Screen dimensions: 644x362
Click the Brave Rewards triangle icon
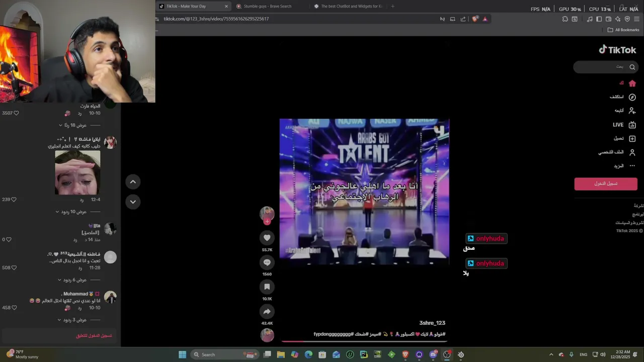point(485,19)
